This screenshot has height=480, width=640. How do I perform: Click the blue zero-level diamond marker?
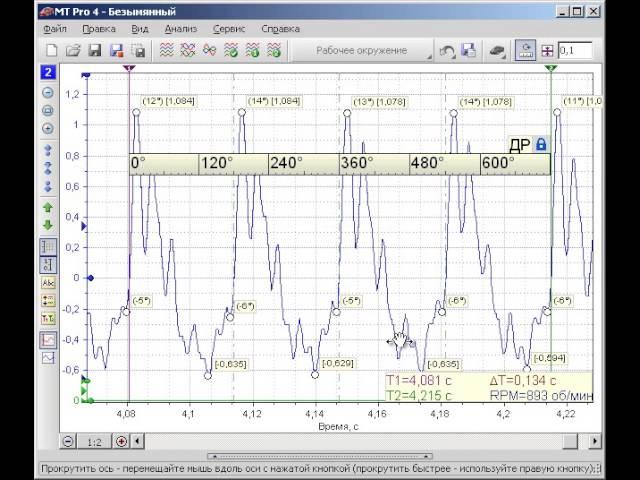[91, 278]
